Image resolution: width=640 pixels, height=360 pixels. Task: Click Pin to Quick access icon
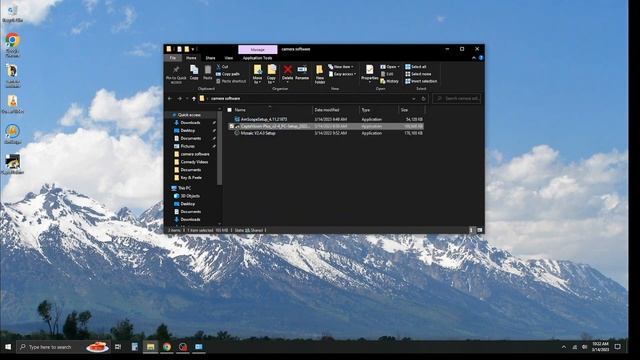pos(176,73)
